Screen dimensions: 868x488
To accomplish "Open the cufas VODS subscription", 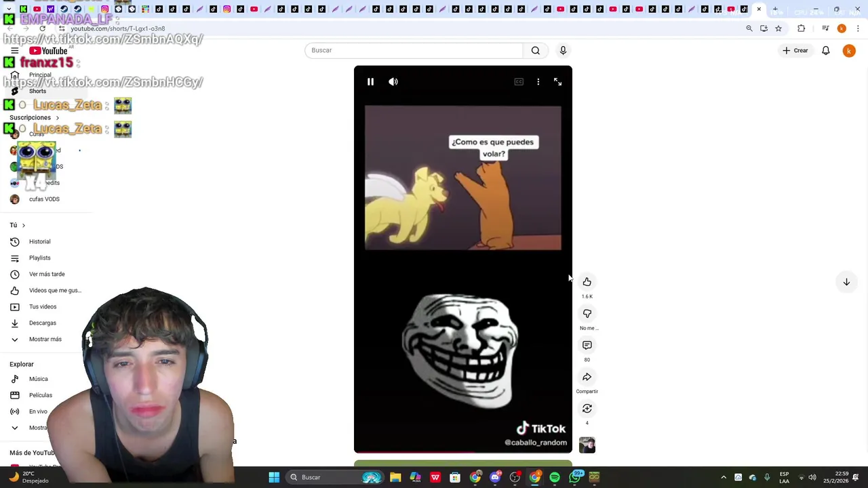I will (x=44, y=199).
